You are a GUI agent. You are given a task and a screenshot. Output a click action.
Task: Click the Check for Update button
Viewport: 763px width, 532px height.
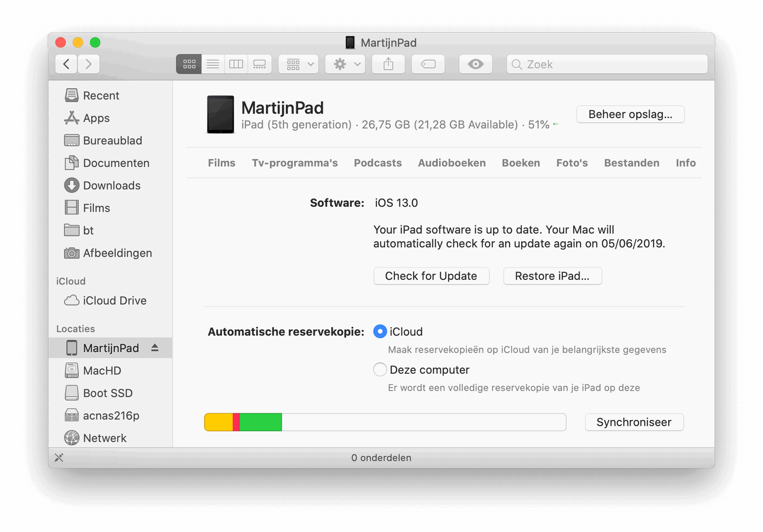(x=431, y=276)
